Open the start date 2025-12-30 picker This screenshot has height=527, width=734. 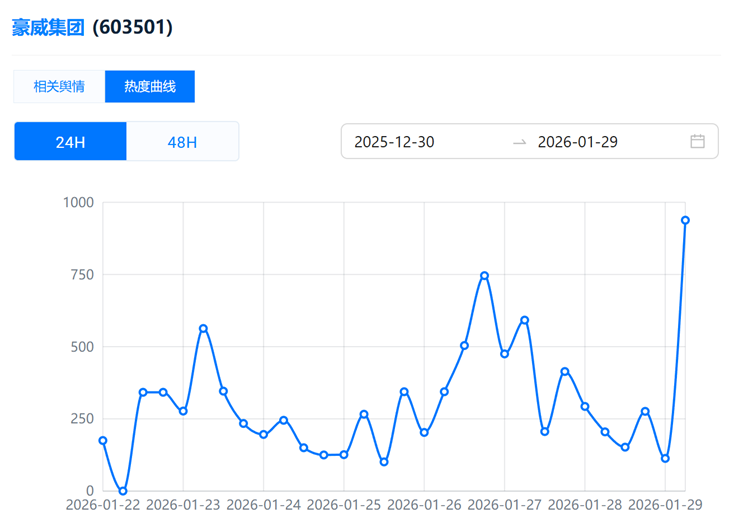coord(395,142)
